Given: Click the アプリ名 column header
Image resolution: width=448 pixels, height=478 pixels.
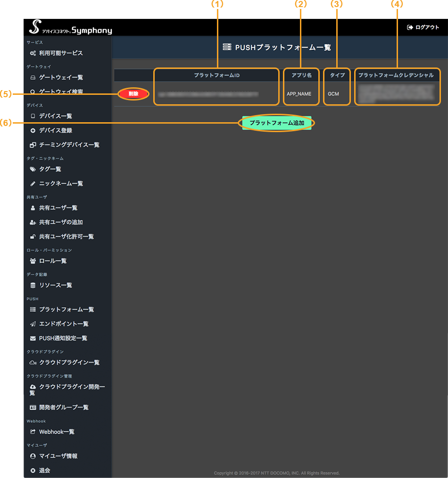Looking at the screenshot, I should 301,75.
